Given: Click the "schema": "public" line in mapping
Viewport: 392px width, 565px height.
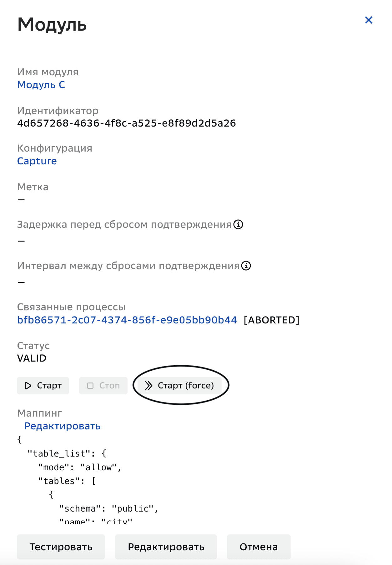Looking at the screenshot, I should tap(108, 508).
